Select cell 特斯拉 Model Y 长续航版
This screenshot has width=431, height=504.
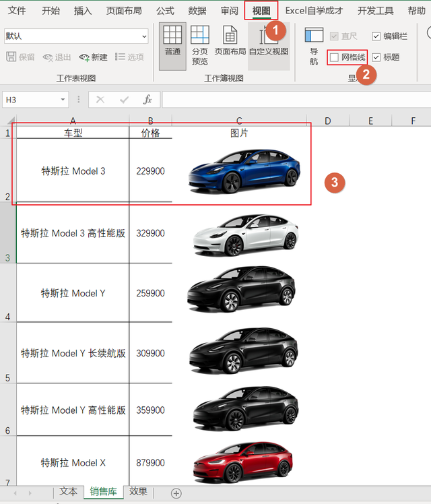[73, 352]
